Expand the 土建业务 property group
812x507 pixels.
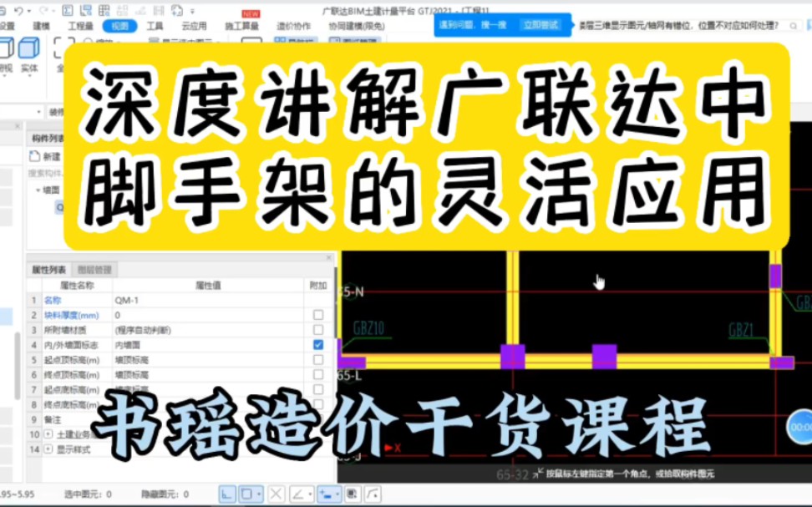(48, 435)
